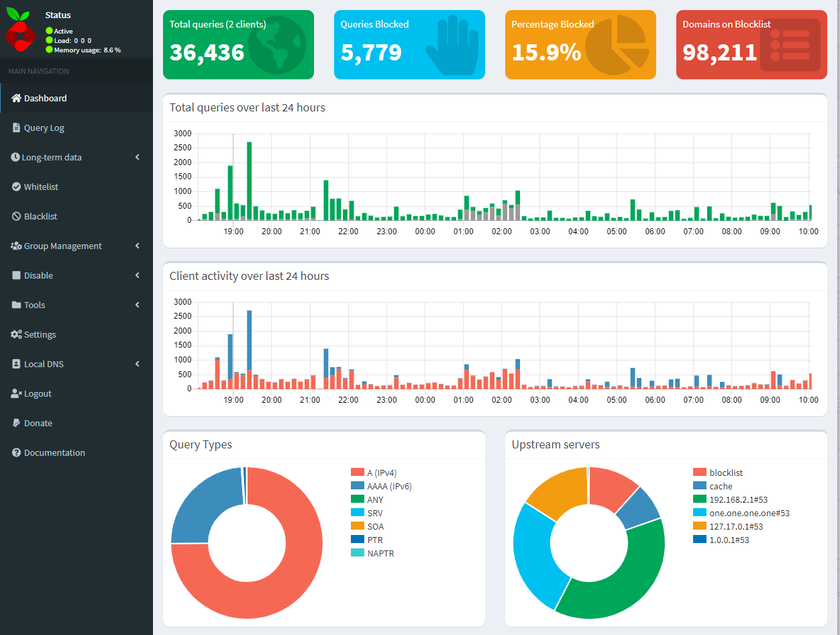
Task: Click the green Active status indicator dot
Action: [x=49, y=31]
